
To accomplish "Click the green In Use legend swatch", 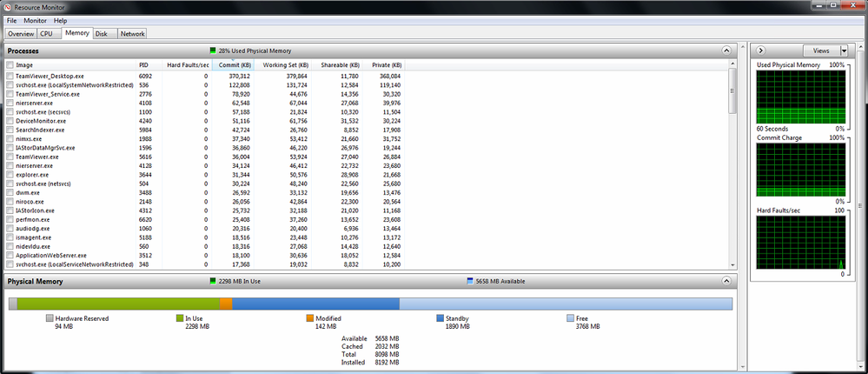I will coord(179,318).
